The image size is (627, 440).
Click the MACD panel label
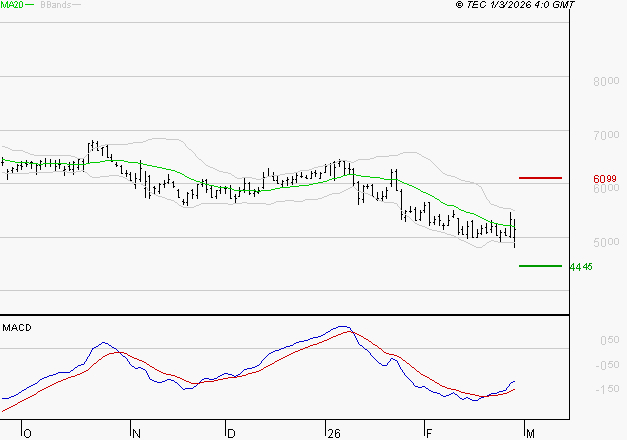click(17, 328)
